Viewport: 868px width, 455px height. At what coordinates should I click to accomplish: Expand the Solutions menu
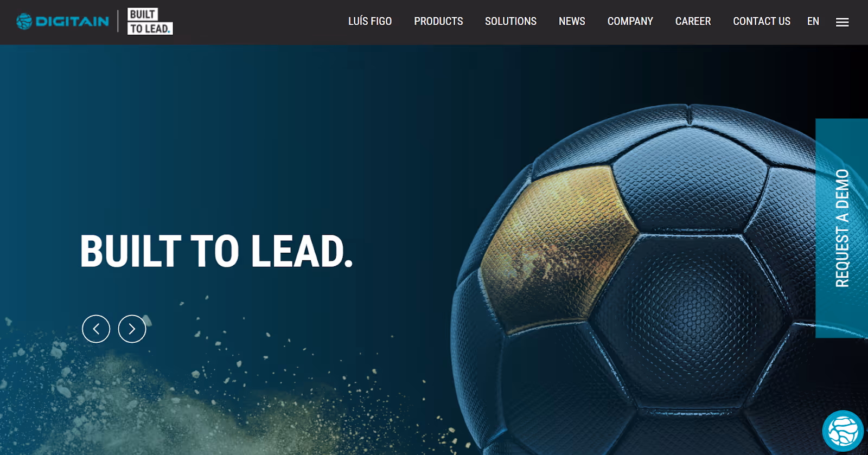510,21
